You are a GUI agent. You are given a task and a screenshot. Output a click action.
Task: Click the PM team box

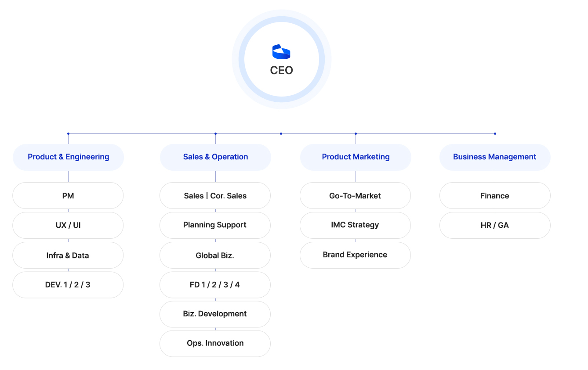coord(68,196)
